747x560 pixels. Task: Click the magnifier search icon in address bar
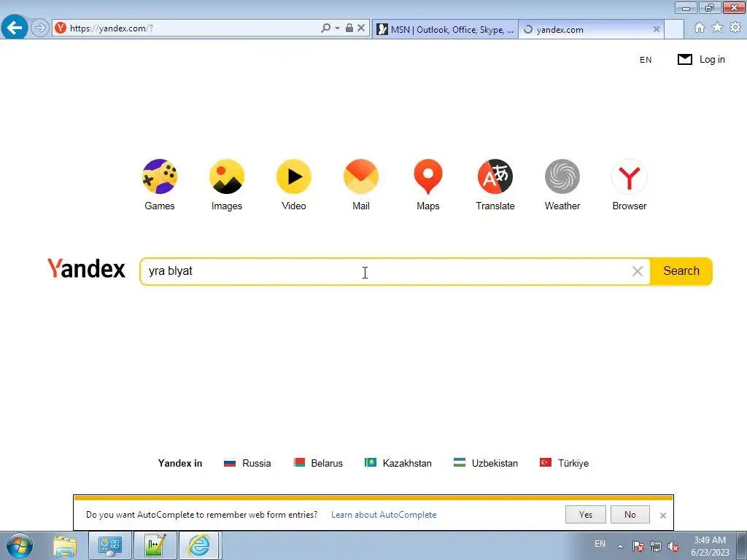(325, 28)
